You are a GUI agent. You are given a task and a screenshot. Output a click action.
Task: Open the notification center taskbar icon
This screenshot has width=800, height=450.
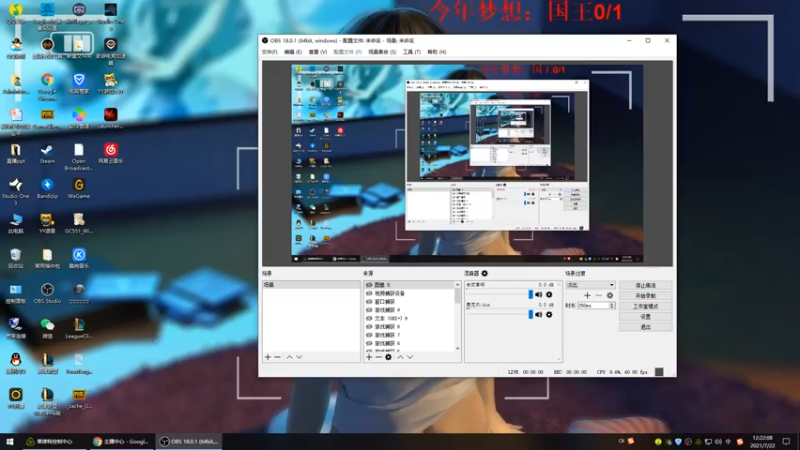coord(786,441)
